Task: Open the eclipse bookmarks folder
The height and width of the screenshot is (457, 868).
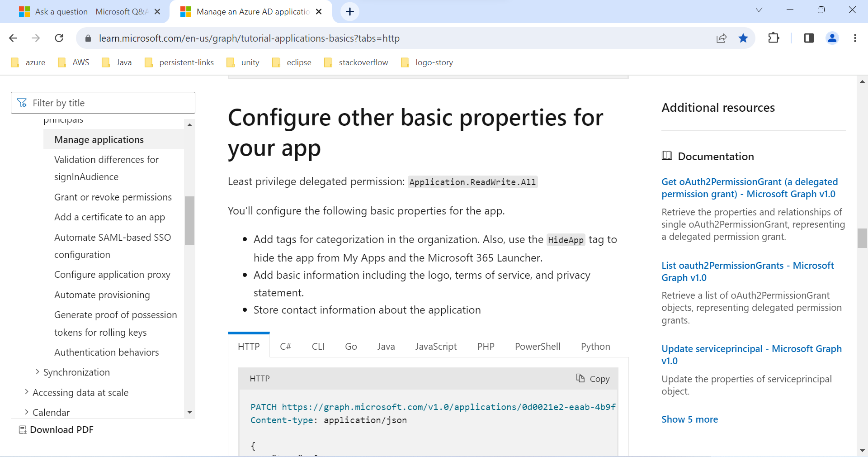Action: click(x=292, y=62)
